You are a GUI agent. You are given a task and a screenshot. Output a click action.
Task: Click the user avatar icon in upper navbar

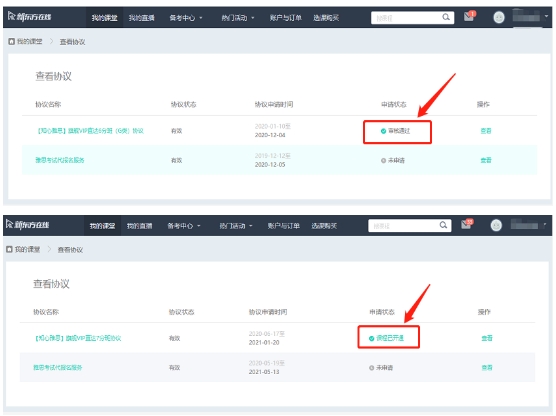pos(499,17)
